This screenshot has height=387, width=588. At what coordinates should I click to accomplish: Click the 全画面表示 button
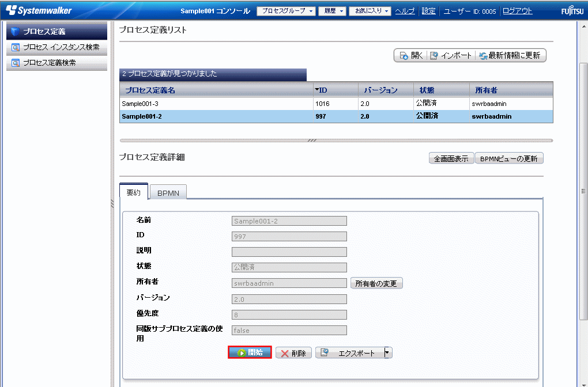click(451, 158)
